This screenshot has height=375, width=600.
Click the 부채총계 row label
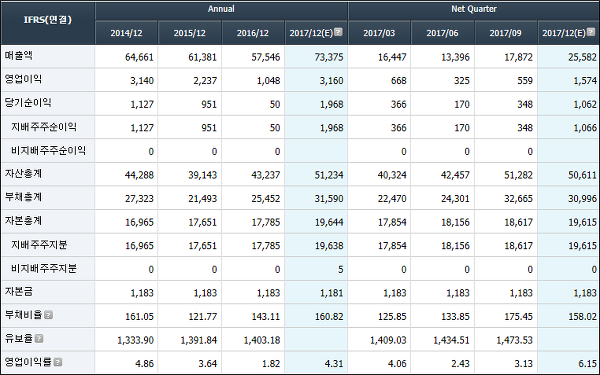(23, 197)
